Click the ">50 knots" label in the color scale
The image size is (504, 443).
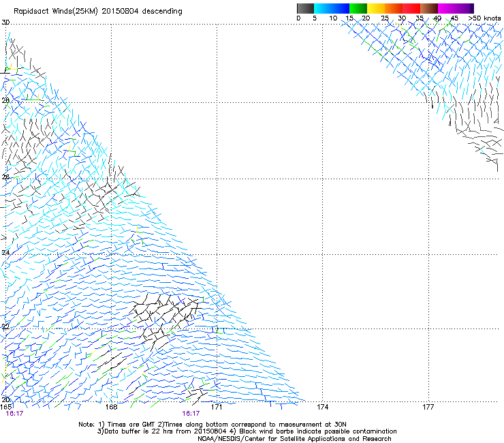[x=484, y=18]
